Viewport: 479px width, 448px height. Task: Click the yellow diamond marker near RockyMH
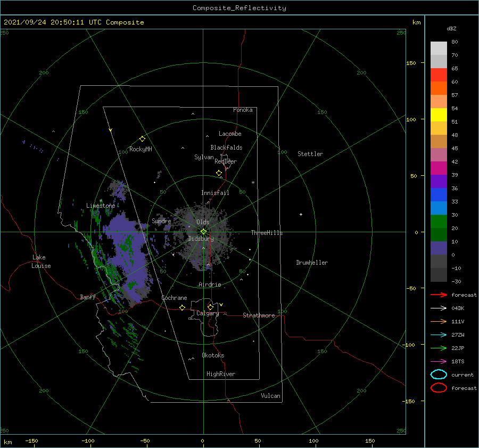pos(142,139)
